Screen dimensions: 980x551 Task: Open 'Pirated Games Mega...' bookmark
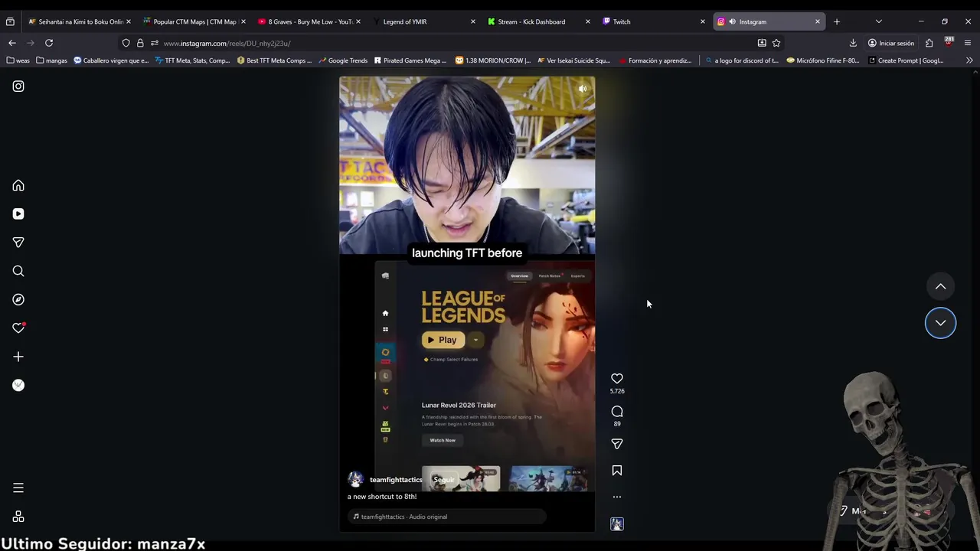point(410,60)
